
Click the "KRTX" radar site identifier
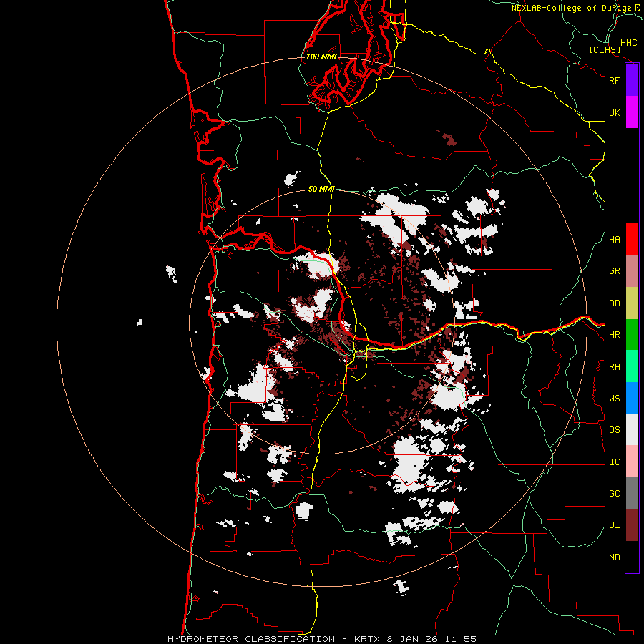click(x=367, y=639)
